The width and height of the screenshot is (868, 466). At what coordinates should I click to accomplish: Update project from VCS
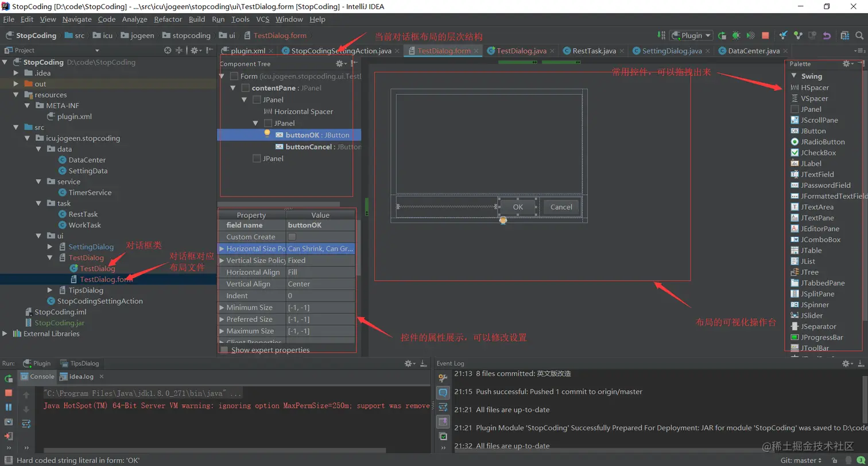[784, 36]
